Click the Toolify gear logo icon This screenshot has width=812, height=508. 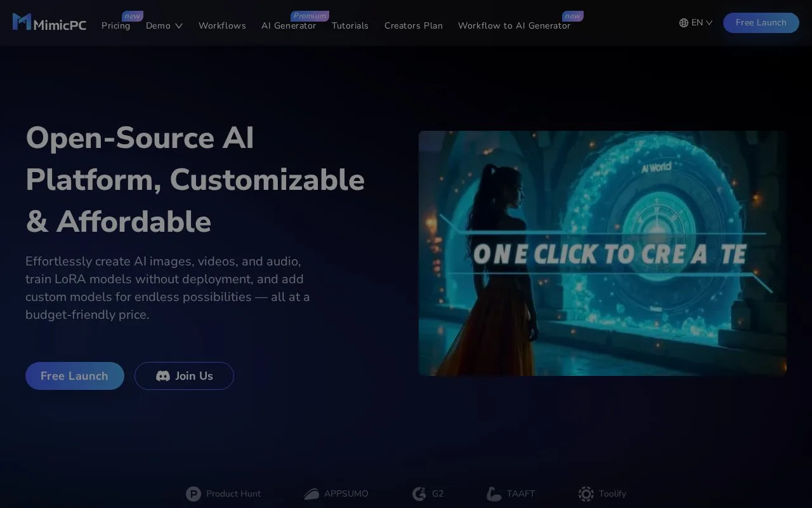click(586, 493)
